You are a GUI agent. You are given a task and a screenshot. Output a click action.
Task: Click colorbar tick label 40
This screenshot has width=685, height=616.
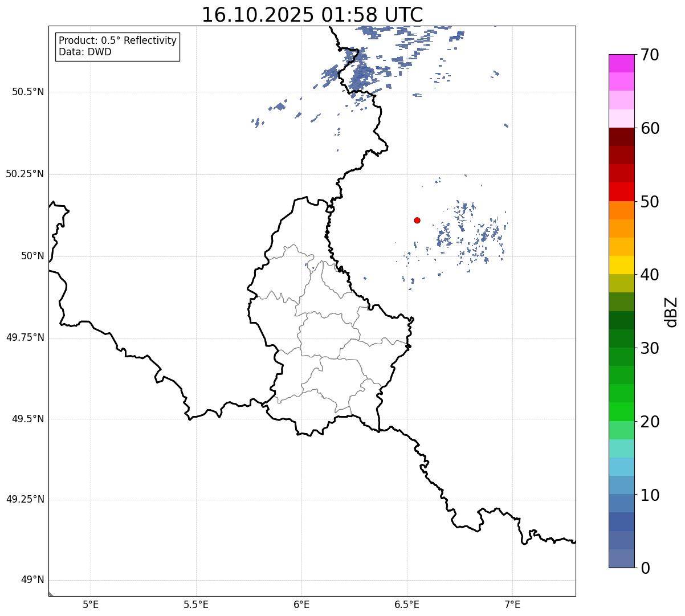pos(649,275)
